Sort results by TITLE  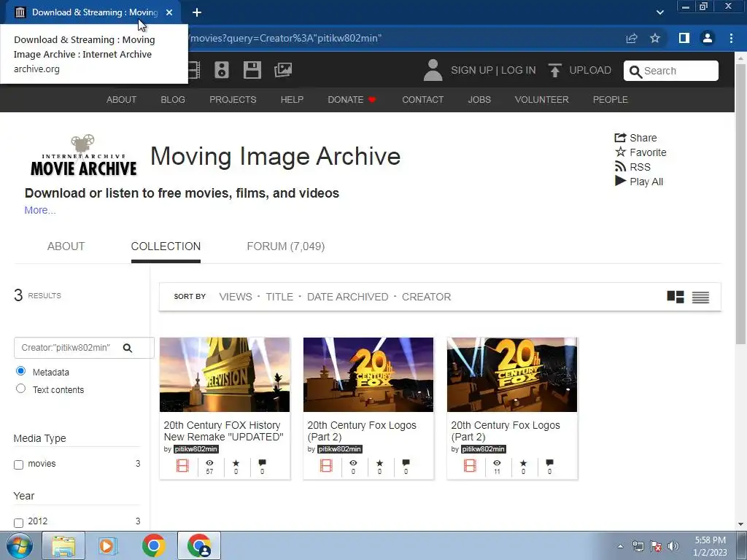click(x=279, y=297)
